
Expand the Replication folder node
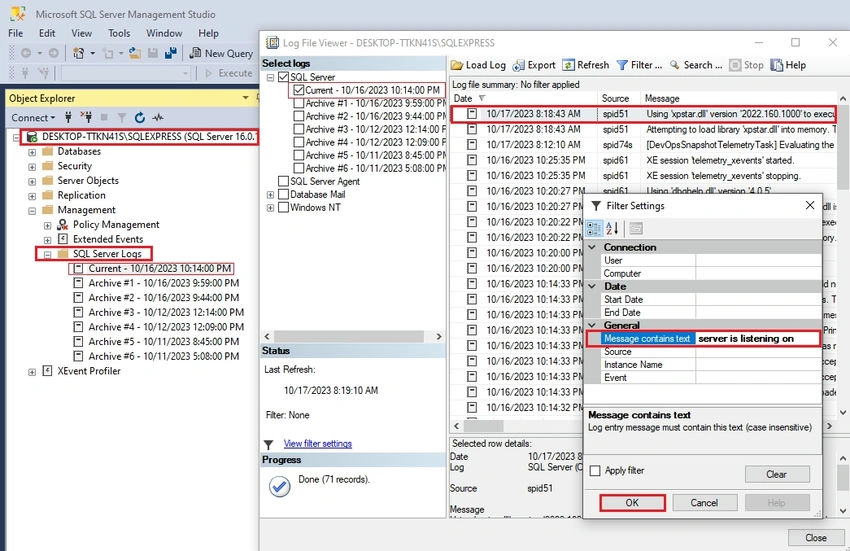[x=32, y=196]
